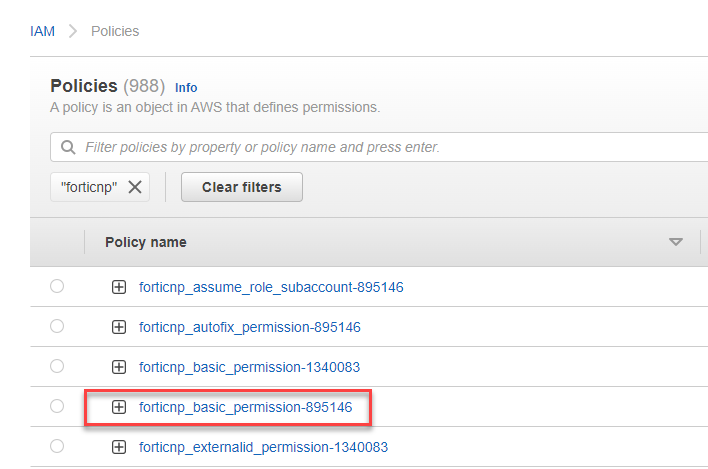Expand forticnp_autofix_permission-895146 policy row
This screenshot has width=708, height=469.
click(x=119, y=327)
